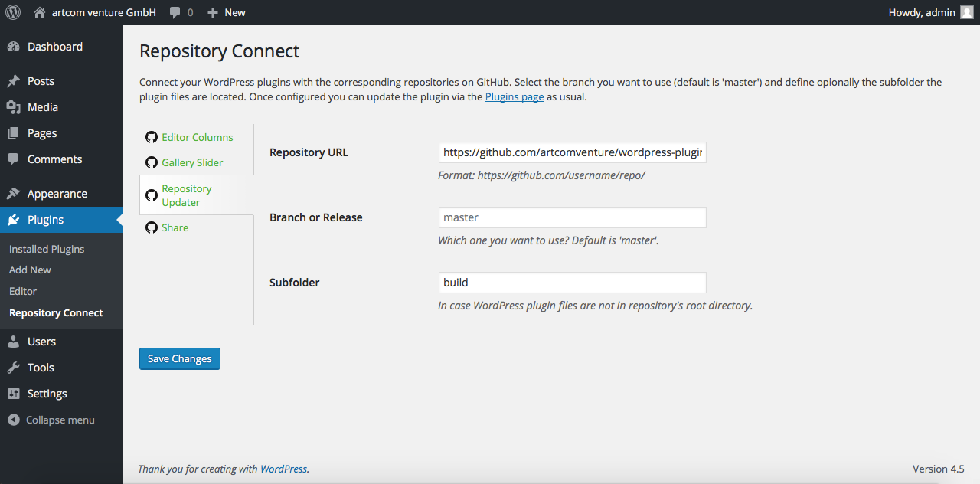Focus the Subfolder input field

(x=572, y=283)
